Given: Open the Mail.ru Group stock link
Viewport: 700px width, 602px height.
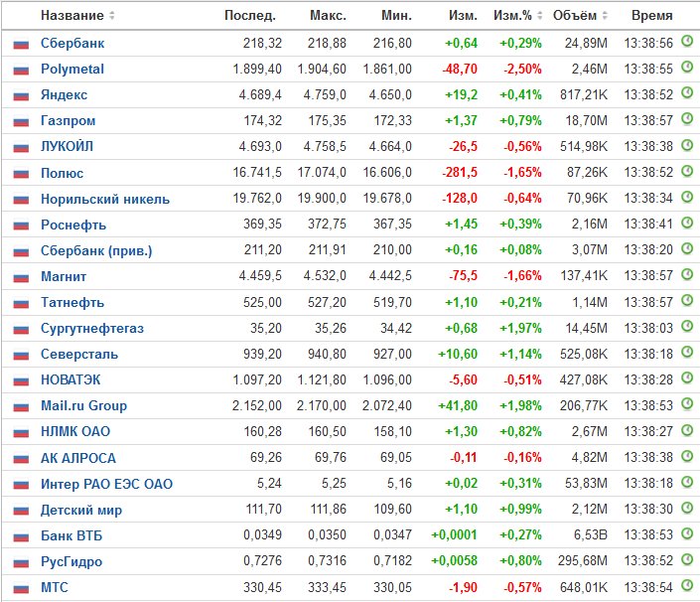Looking at the screenshot, I should 84,406.
